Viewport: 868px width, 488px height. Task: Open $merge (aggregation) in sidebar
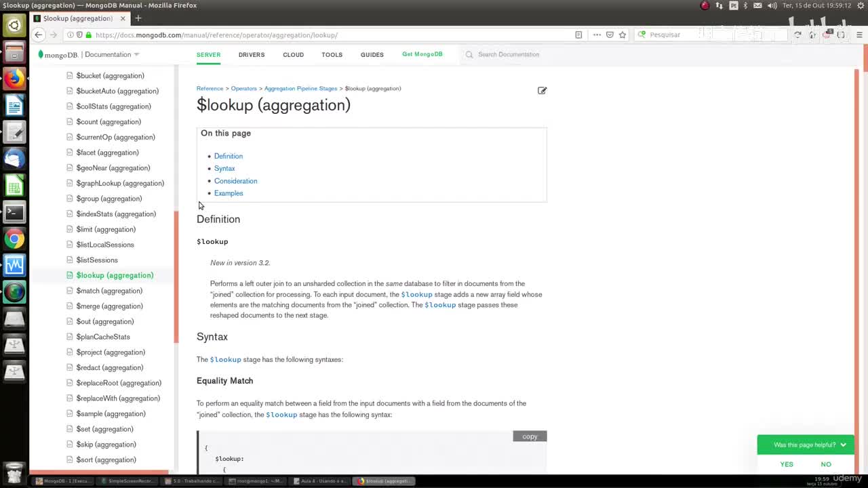point(109,306)
